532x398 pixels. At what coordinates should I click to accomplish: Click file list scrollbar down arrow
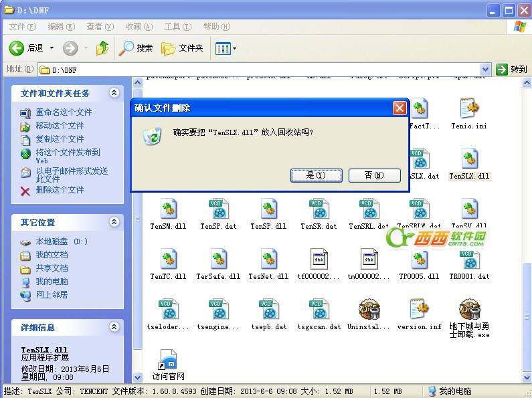click(526, 377)
